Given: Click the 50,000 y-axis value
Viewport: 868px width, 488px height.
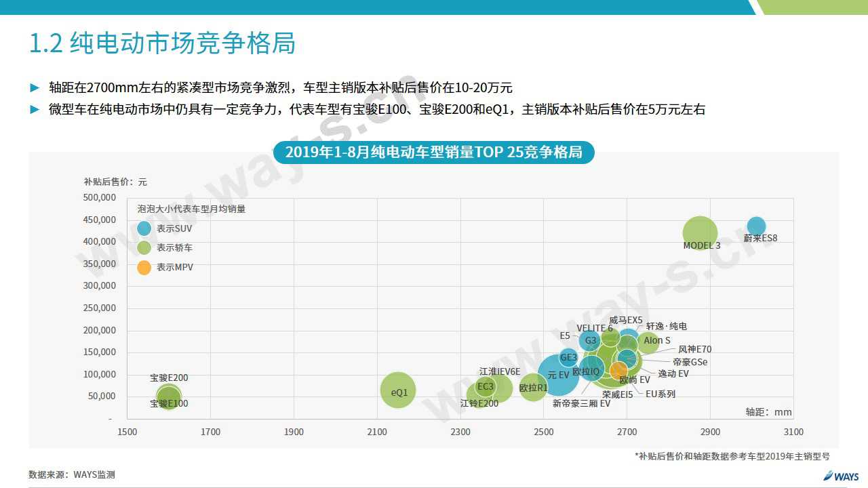Looking at the screenshot, I should tap(102, 396).
